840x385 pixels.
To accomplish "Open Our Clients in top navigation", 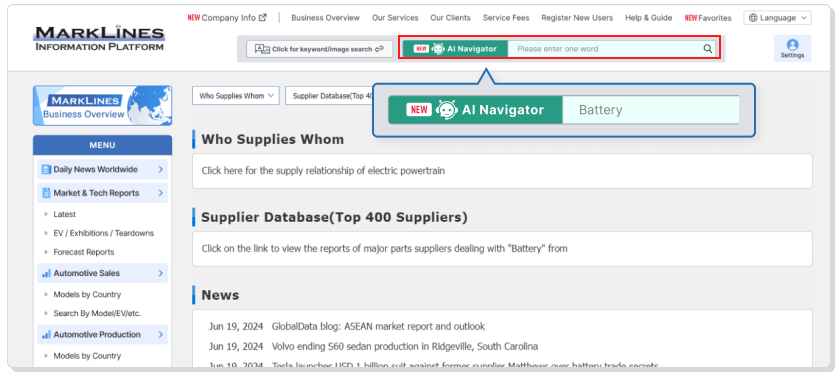I will [451, 18].
